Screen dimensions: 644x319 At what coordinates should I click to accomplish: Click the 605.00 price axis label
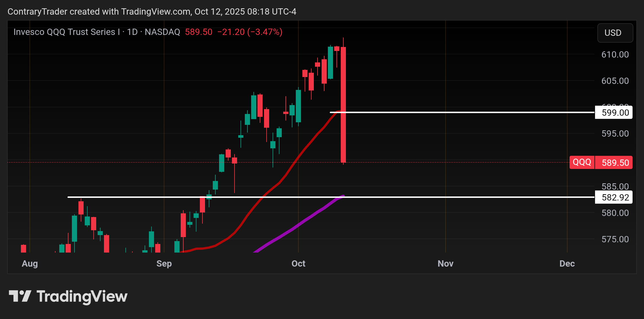[x=615, y=81]
